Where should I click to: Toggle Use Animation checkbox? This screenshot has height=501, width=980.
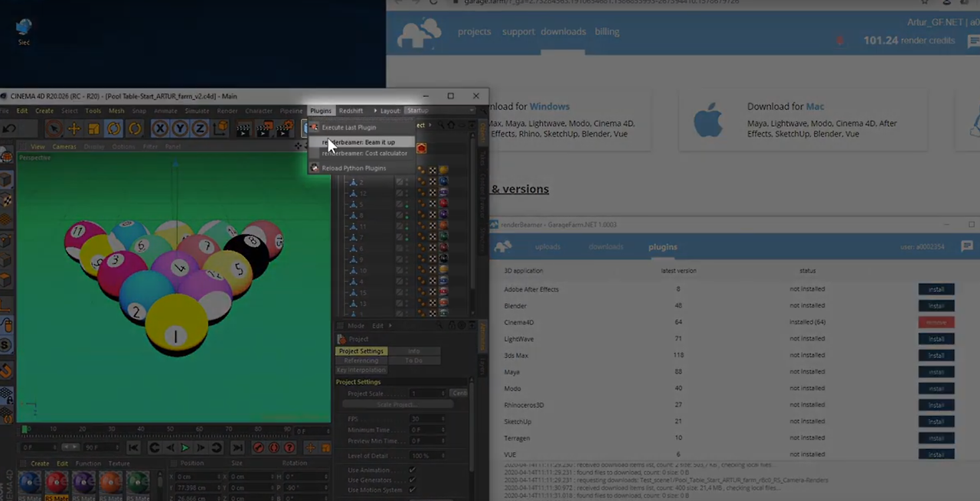(412, 470)
